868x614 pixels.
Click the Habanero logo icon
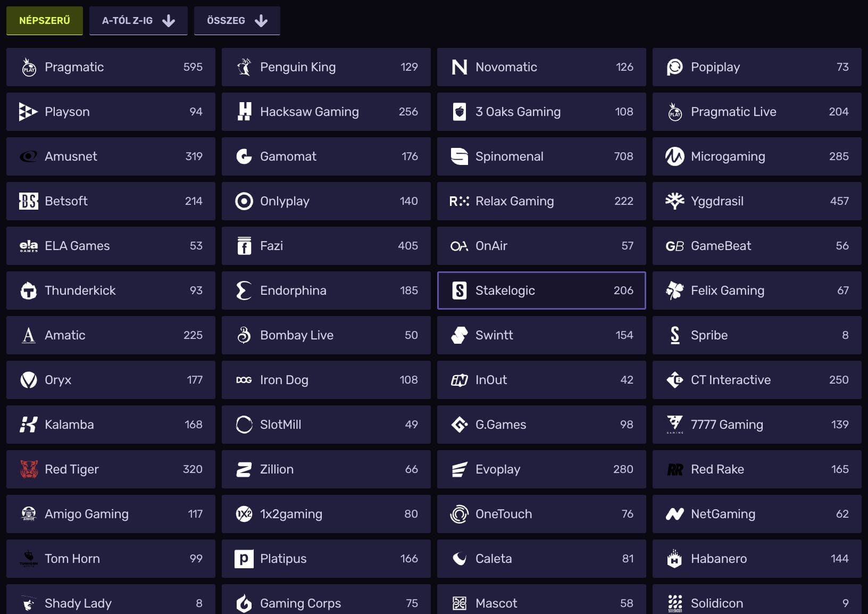pyautogui.click(x=675, y=559)
